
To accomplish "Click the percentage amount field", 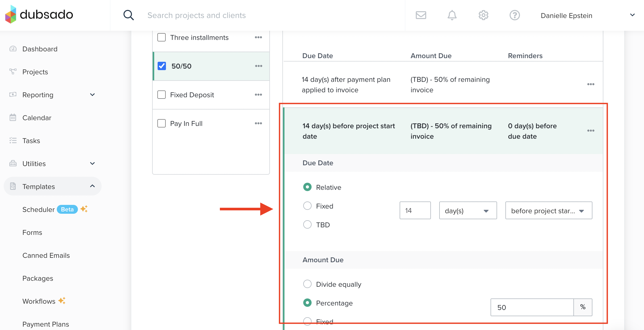I will click(x=531, y=307).
